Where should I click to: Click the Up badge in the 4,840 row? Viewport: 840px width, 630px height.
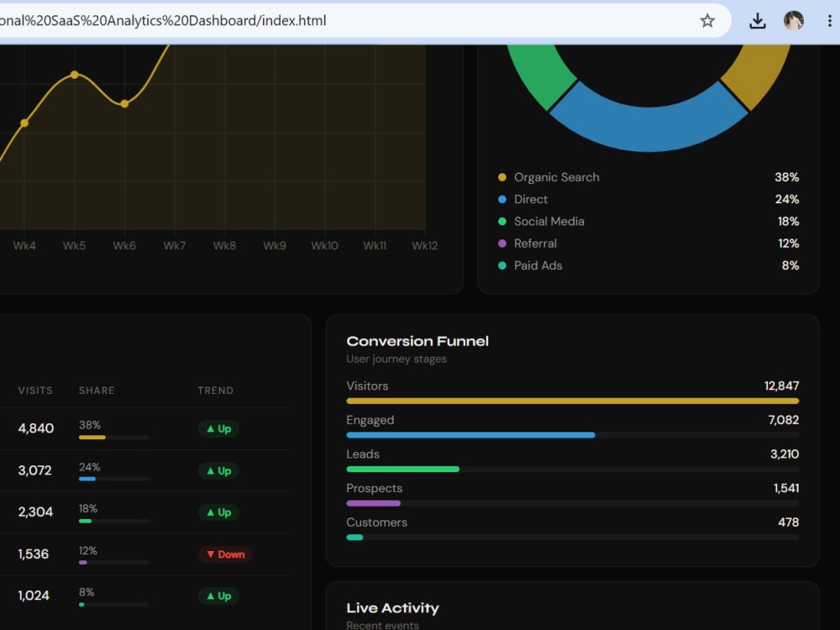pos(218,428)
